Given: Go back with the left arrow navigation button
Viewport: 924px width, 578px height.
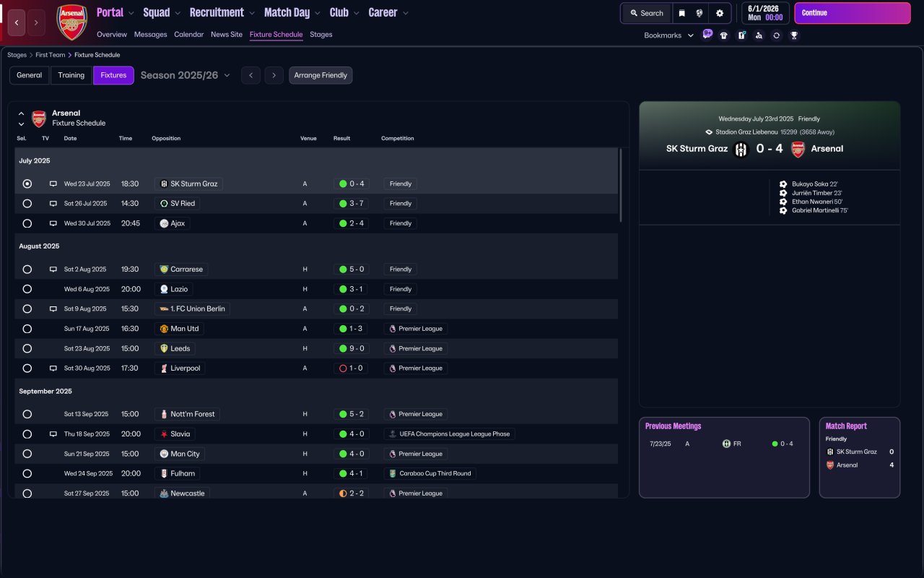Looking at the screenshot, I should pos(17,22).
